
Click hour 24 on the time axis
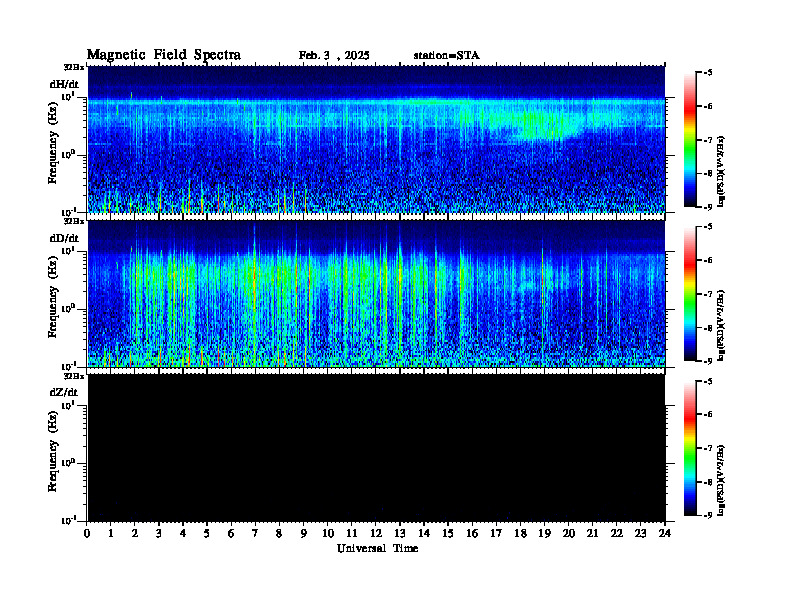click(x=665, y=533)
